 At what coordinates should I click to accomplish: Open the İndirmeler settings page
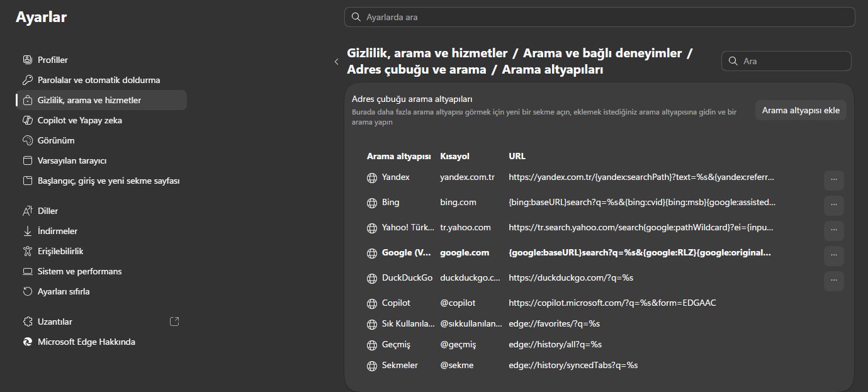tap(101, 231)
